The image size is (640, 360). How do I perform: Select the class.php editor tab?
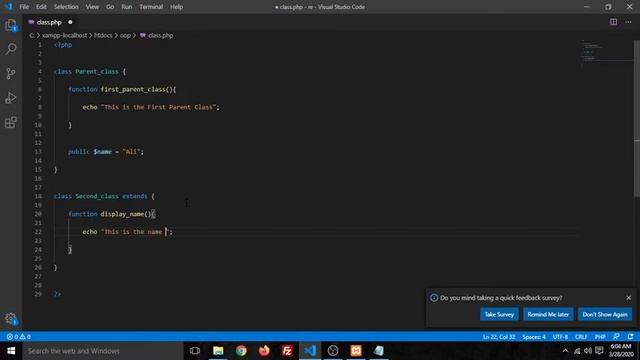[50, 22]
